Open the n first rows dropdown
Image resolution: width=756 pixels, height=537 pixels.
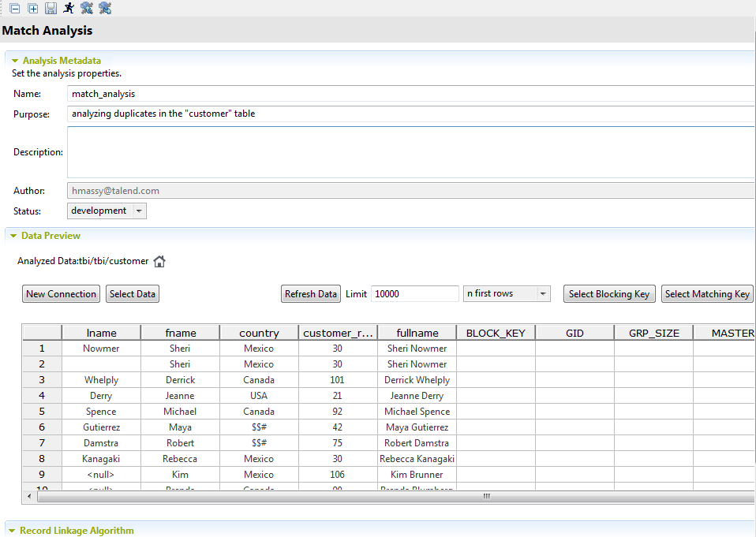543,294
